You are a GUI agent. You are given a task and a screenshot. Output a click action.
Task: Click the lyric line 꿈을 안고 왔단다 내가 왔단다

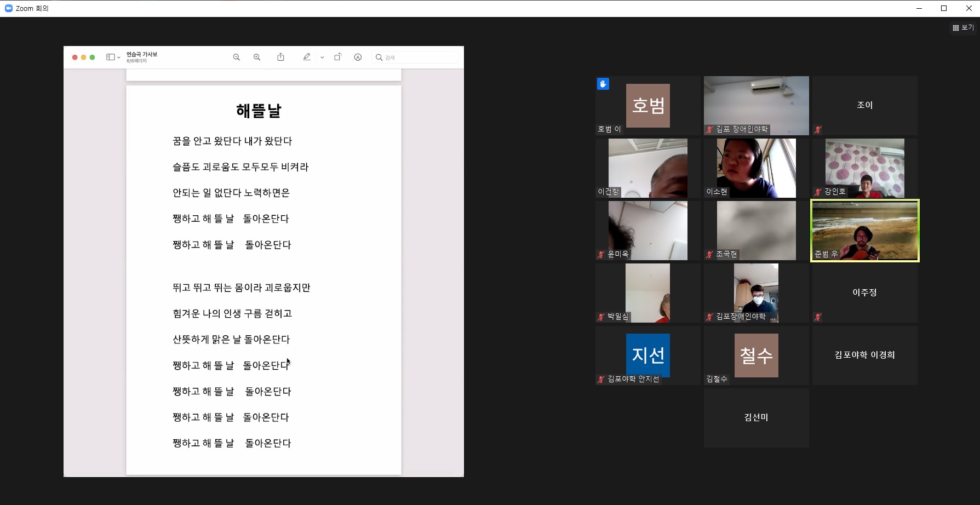pyautogui.click(x=232, y=141)
